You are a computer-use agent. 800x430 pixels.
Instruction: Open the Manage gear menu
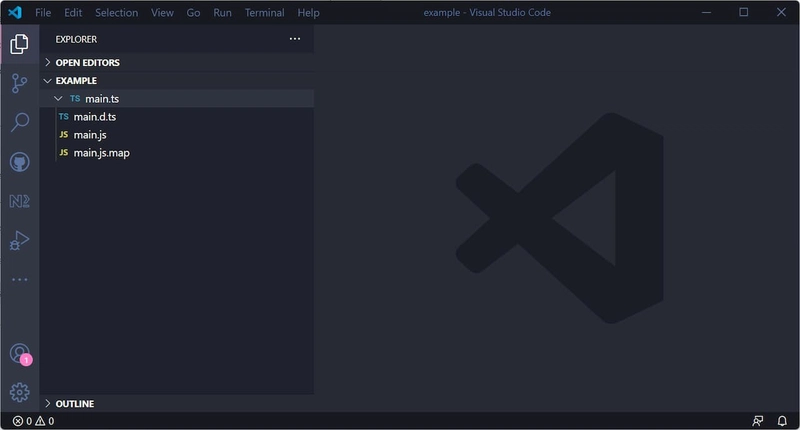pyautogui.click(x=19, y=392)
